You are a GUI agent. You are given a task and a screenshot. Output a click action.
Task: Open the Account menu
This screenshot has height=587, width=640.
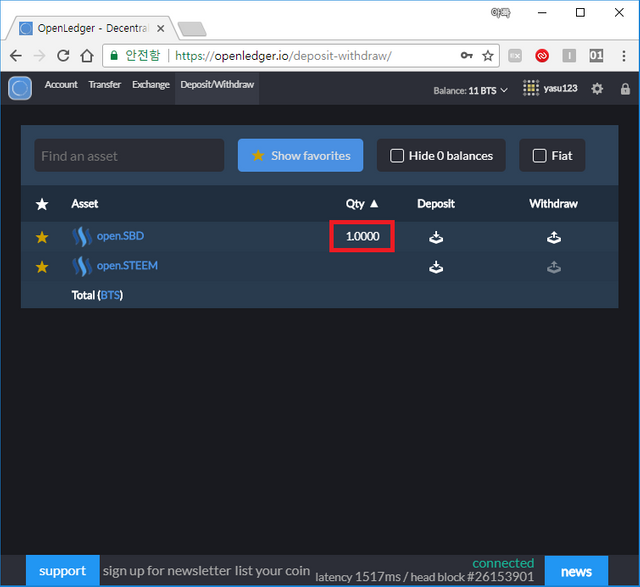61,84
